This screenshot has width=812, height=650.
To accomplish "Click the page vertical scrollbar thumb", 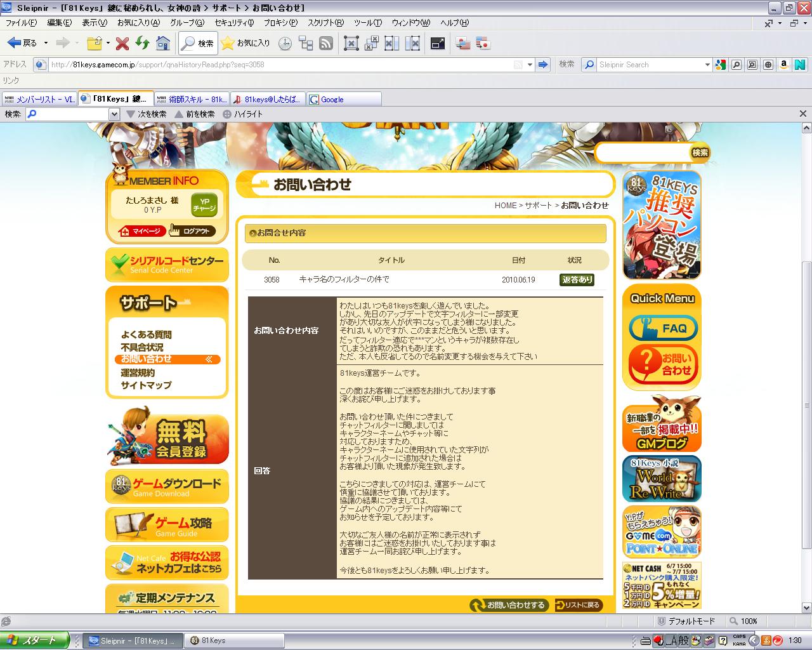I will pos(806,406).
